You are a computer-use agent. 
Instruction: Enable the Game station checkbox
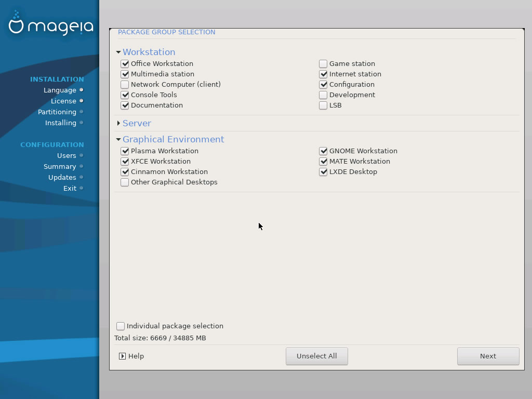click(x=323, y=64)
